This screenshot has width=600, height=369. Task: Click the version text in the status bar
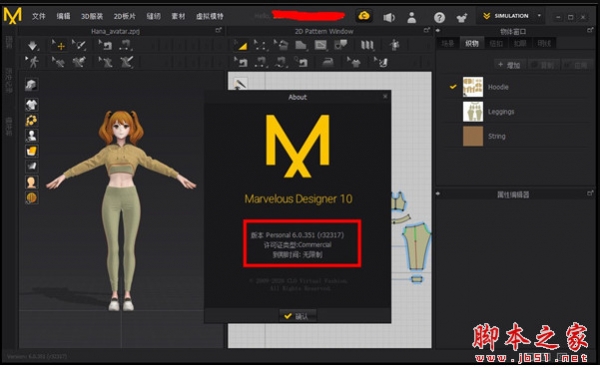pyautogui.click(x=37, y=356)
